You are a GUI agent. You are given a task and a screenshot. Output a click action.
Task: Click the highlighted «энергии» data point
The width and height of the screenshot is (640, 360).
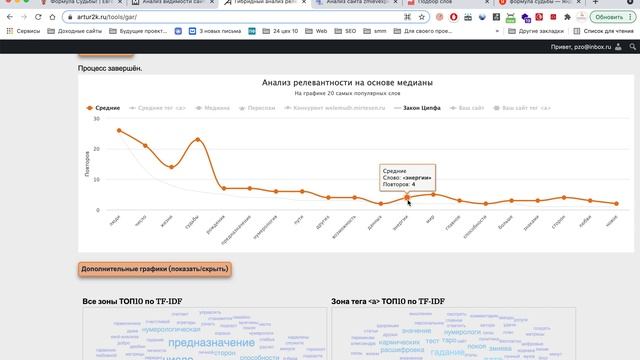(407, 198)
